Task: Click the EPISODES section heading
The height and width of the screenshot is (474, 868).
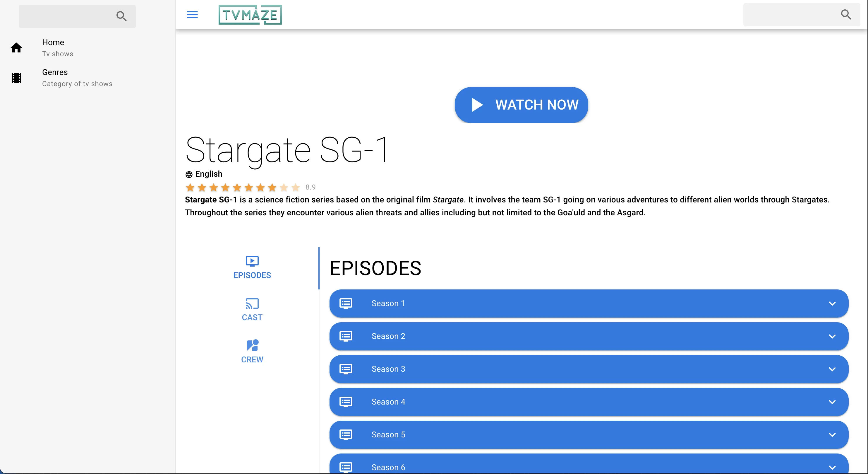Action: pyautogui.click(x=375, y=269)
